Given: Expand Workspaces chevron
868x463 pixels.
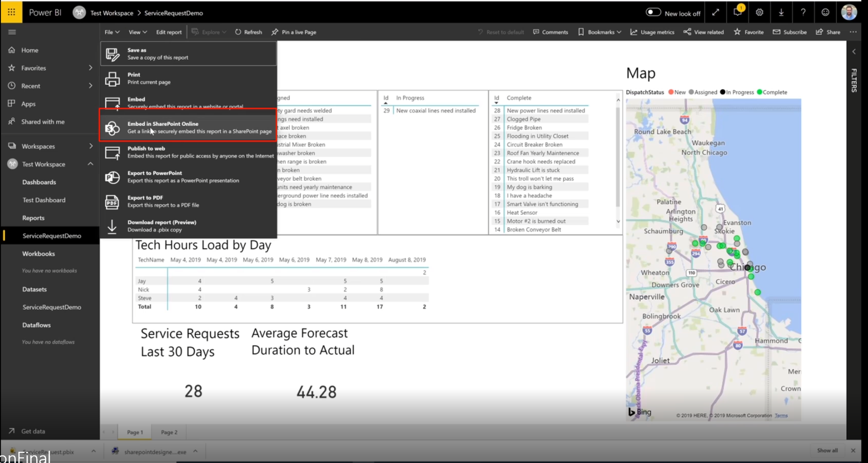Looking at the screenshot, I should [90, 146].
